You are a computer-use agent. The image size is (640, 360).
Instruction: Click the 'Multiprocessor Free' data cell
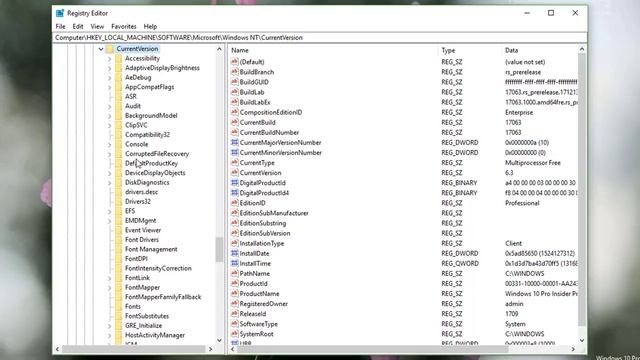533,162
